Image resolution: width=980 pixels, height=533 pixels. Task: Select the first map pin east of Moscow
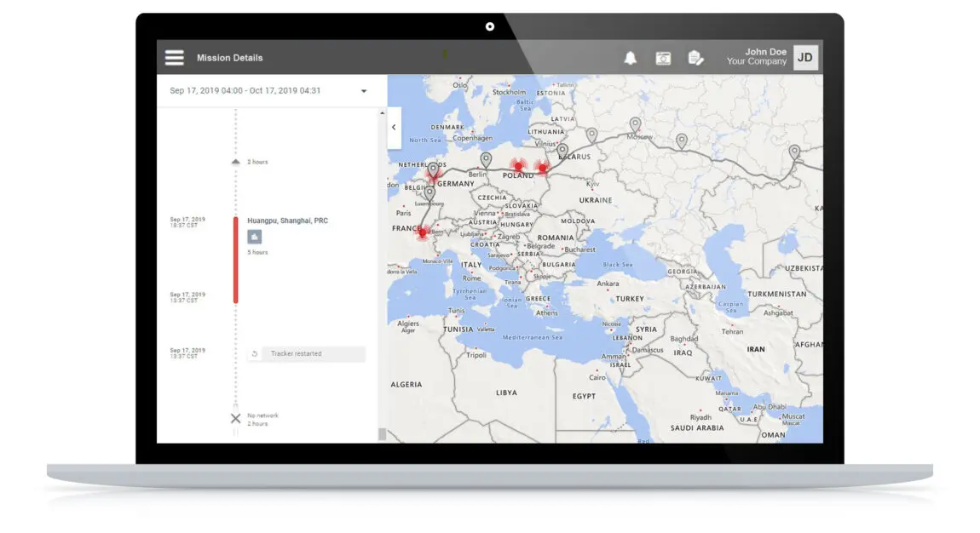pyautogui.click(x=681, y=140)
